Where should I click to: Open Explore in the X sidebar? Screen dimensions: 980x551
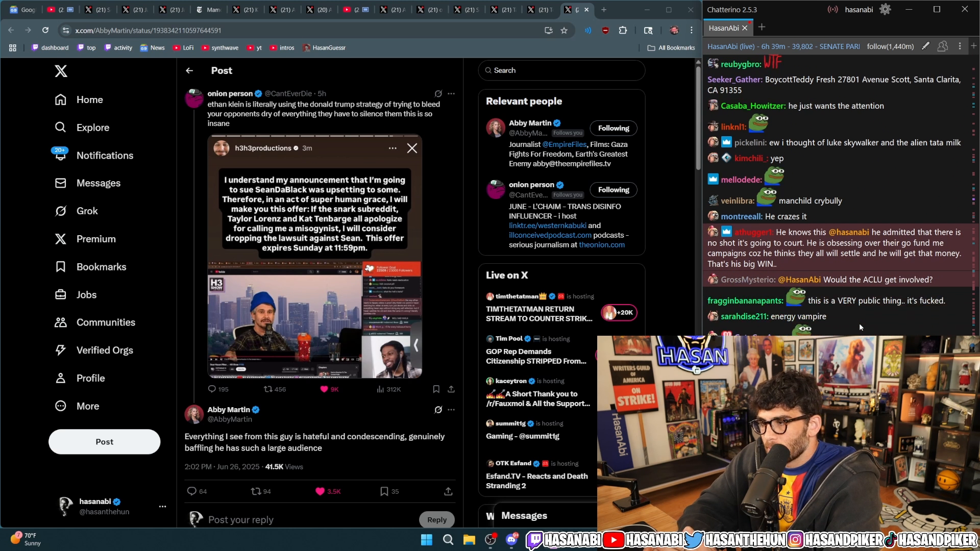(x=82, y=128)
